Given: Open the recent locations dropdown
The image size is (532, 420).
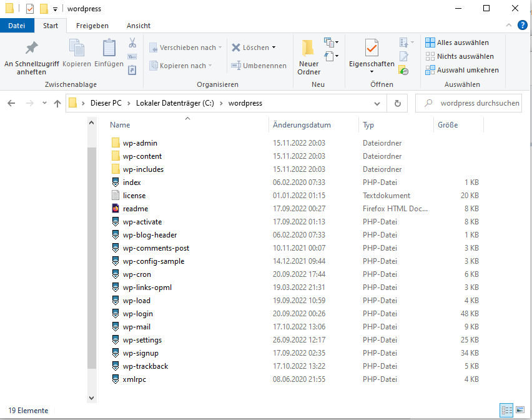Looking at the screenshot, I should coord(44,103).
